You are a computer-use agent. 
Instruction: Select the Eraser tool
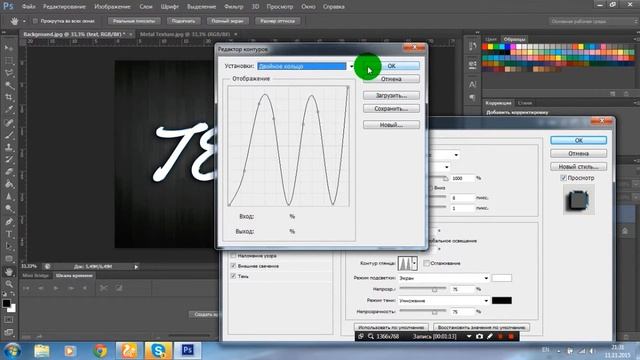click(9, 172)
